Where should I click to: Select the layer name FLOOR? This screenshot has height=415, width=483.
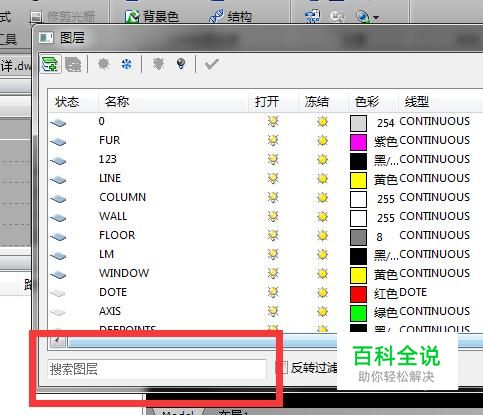(117, 235)
